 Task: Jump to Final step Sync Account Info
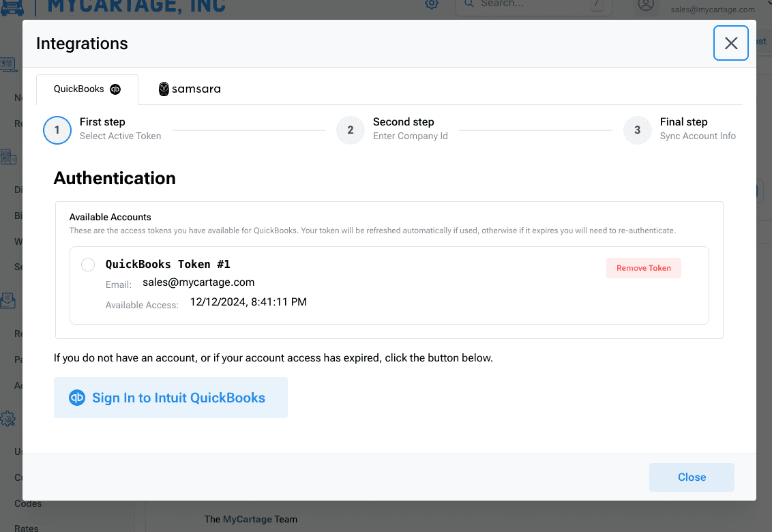point(679,129)
